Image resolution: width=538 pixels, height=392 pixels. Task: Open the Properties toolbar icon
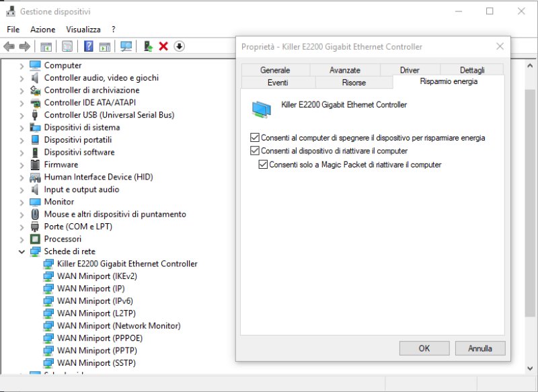pyautogui.click(x=67, y=46)
